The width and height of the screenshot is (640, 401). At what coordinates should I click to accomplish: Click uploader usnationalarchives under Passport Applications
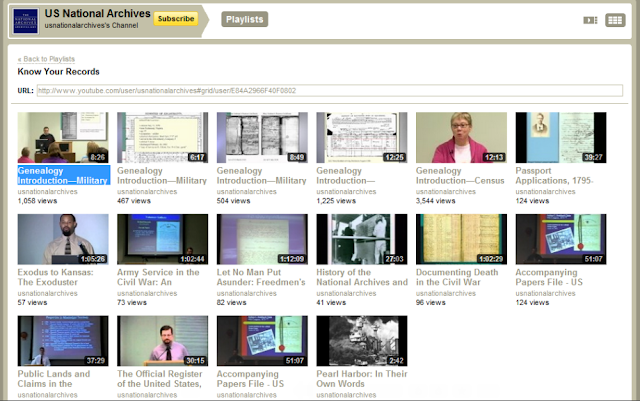545,192
